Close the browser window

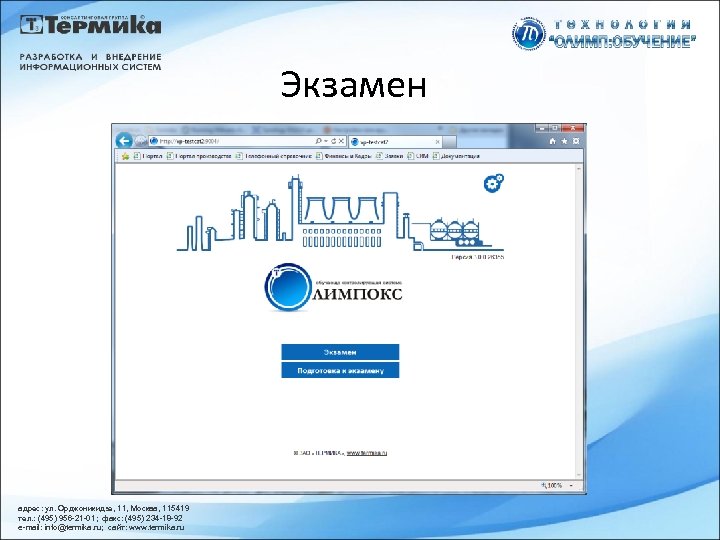click(573, 128)
